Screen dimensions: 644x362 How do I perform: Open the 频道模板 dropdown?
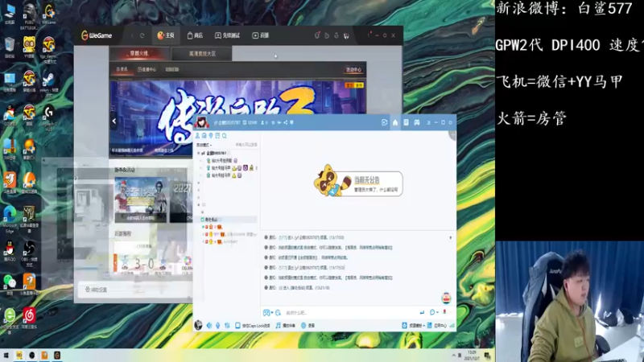point(414,326)
